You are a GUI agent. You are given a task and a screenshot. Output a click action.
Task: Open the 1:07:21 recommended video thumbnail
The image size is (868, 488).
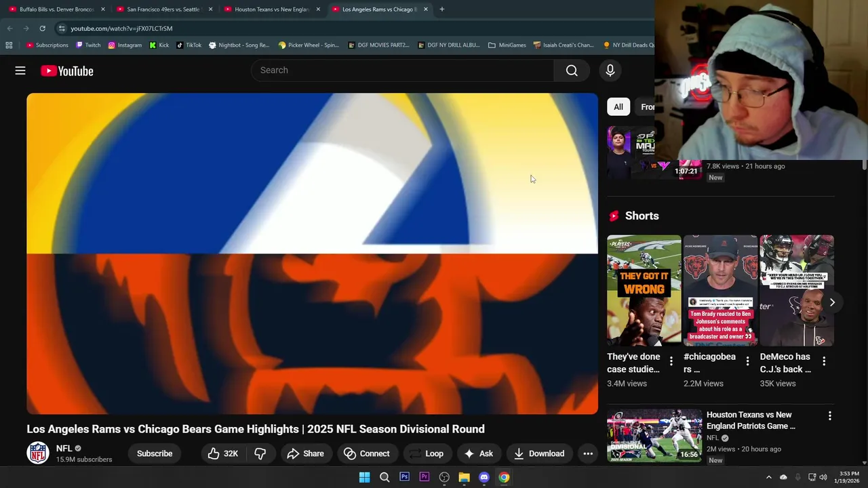[x=654, y=152]
